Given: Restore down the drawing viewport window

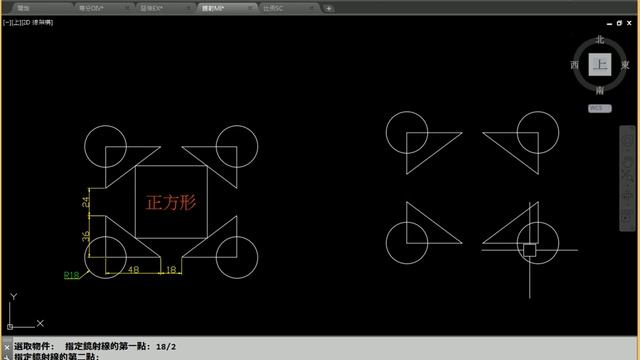Looking at the screenshot, I should pyautogui.click(x=619, y=23).
